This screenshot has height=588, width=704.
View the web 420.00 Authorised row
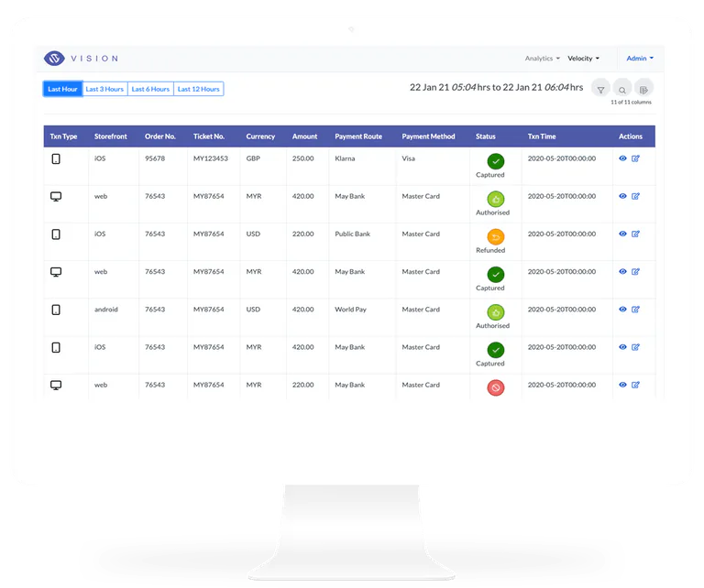622,196
